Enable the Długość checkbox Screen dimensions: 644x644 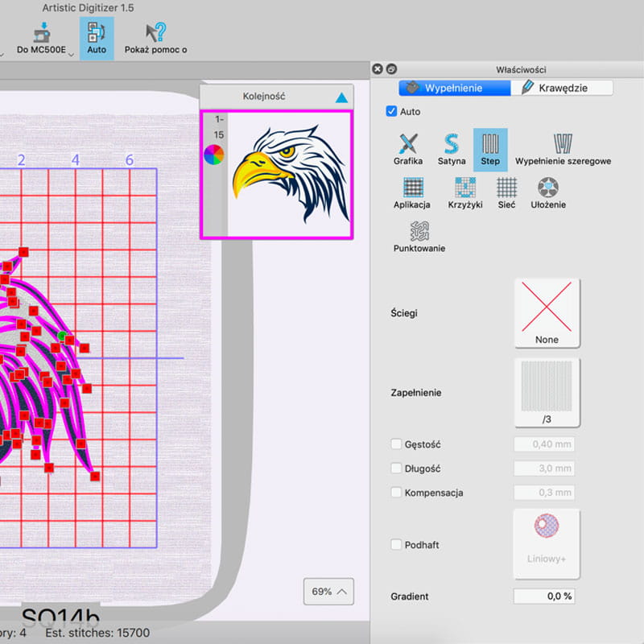click(x=396, y=469)
